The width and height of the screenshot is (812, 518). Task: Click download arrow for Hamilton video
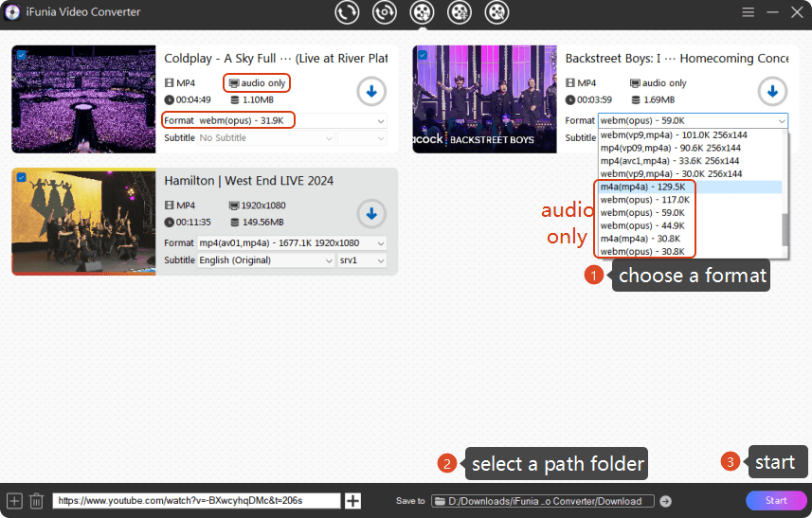[x=371, y=213]
